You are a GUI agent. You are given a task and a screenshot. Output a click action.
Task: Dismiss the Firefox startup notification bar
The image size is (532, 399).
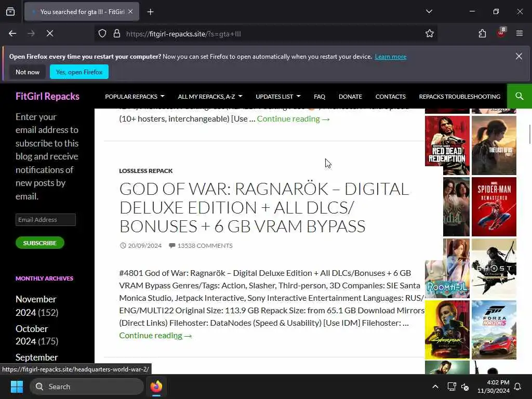pyautogui.click(x=519, y=56)
